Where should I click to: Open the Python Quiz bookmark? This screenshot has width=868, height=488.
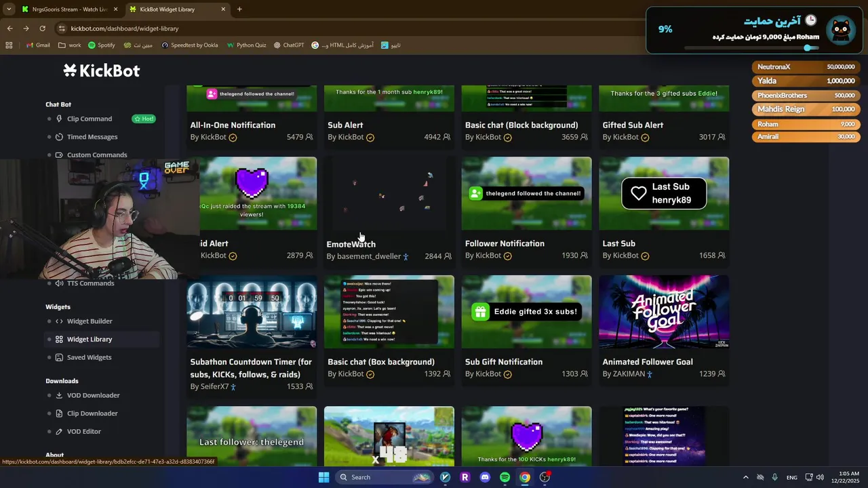click(x=246, y=45)
